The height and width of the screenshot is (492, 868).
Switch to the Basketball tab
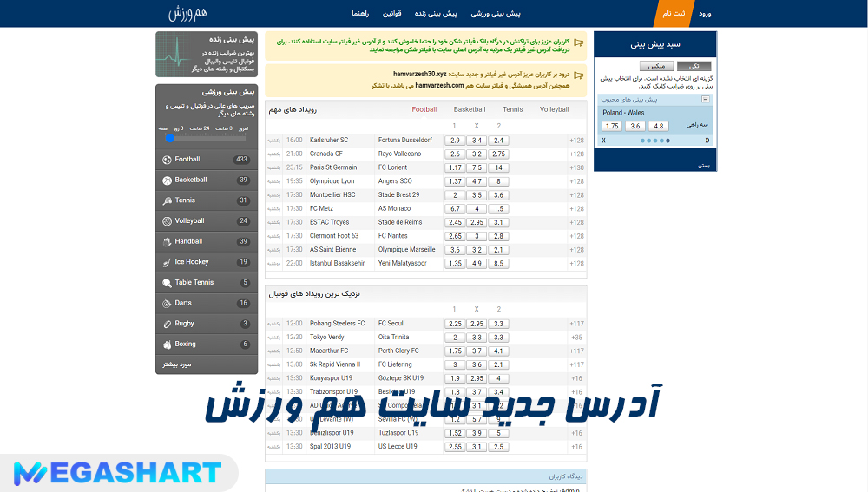470,109
